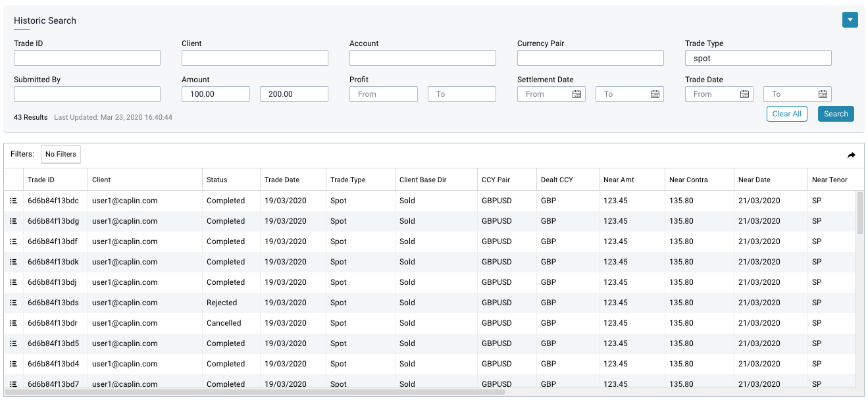Focus the Currency Pair input field
Screen dimensions: 868x400
pyautogui.click(x=590, y=58)
